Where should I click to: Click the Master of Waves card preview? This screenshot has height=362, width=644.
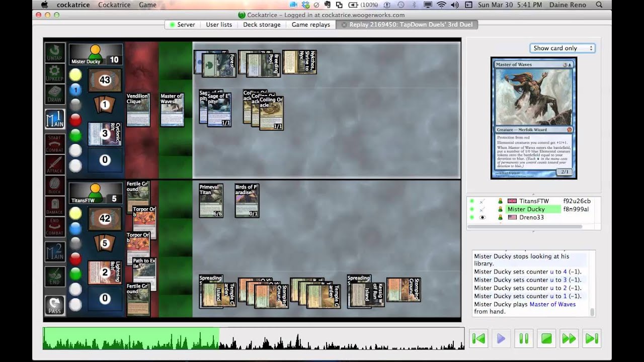coord(534,118)
